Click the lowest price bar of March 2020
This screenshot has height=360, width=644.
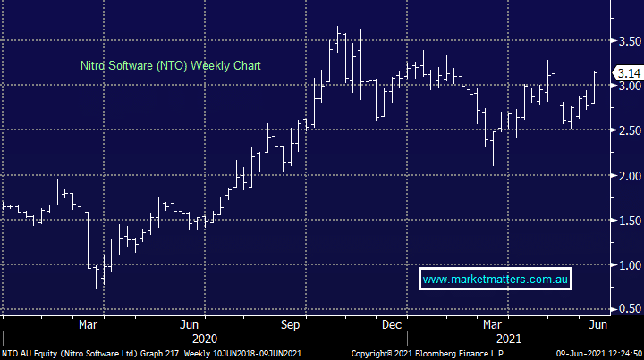pos(100,272)
